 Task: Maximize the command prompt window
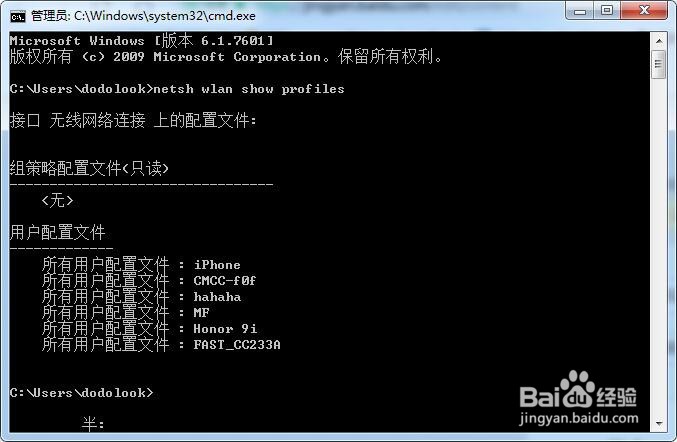click(607, 11)
